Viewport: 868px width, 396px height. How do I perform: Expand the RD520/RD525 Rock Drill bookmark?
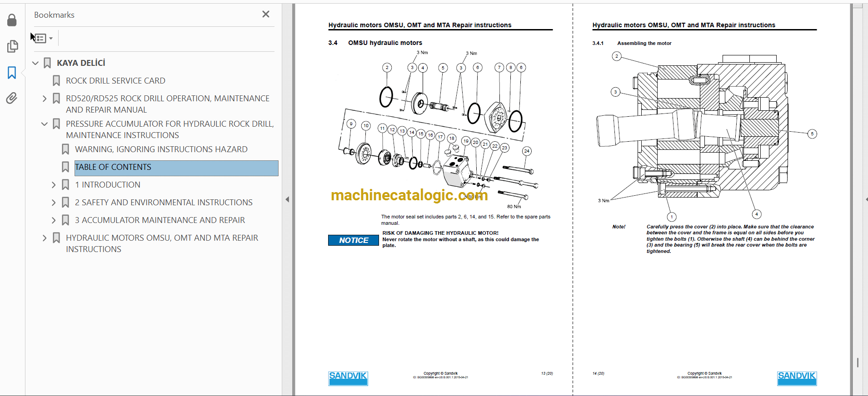coord(45,99)
